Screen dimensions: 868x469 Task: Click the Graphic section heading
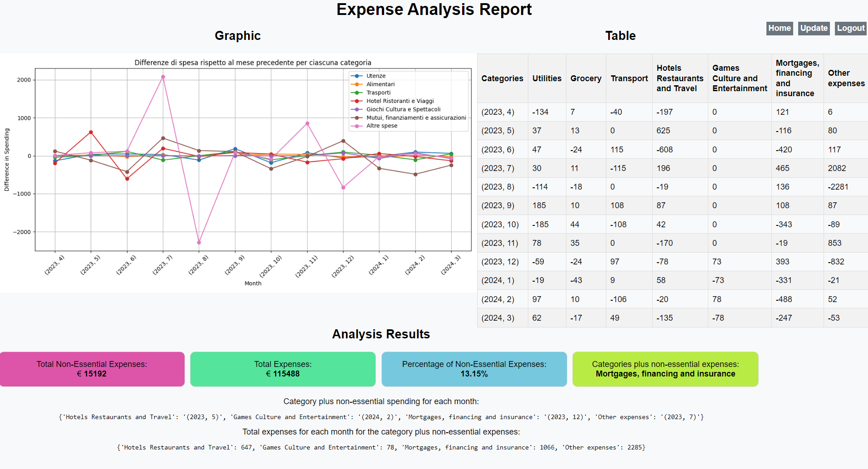(x=238, y=36)
